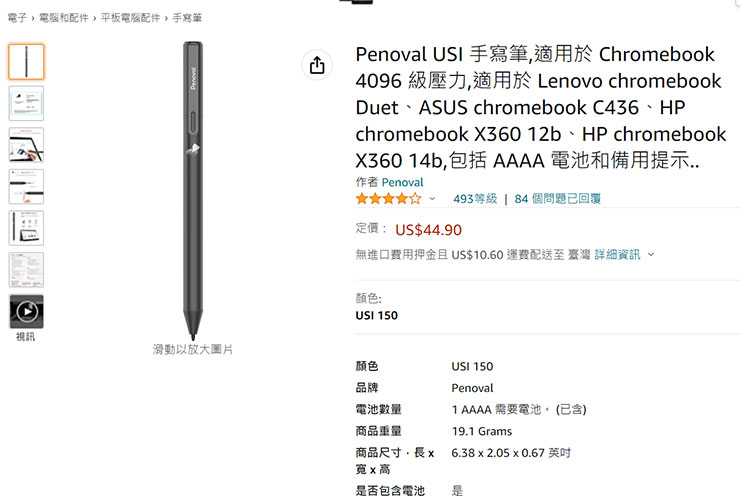Visit the Penoval brand author link
740x499 pixels.
pos(402,182)
